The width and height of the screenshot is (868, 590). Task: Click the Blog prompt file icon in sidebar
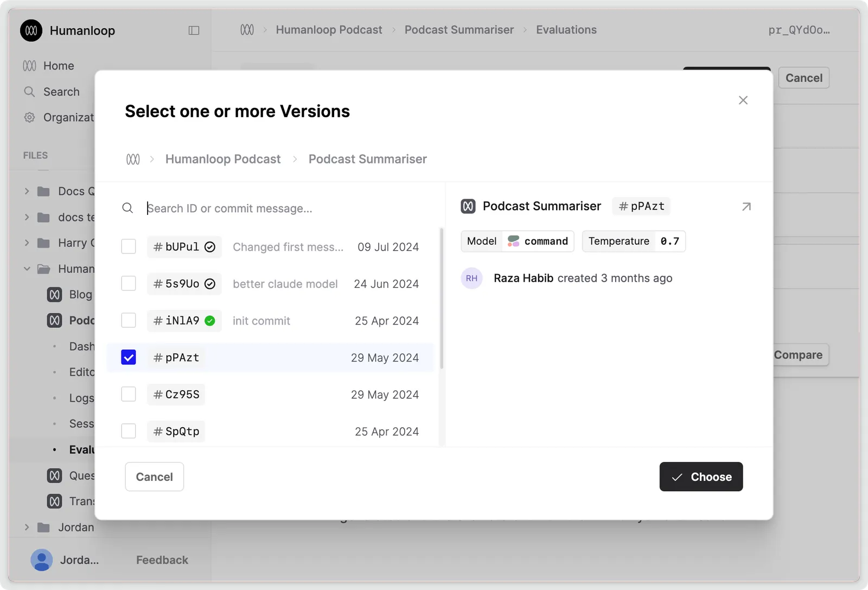tap(55, 294)
